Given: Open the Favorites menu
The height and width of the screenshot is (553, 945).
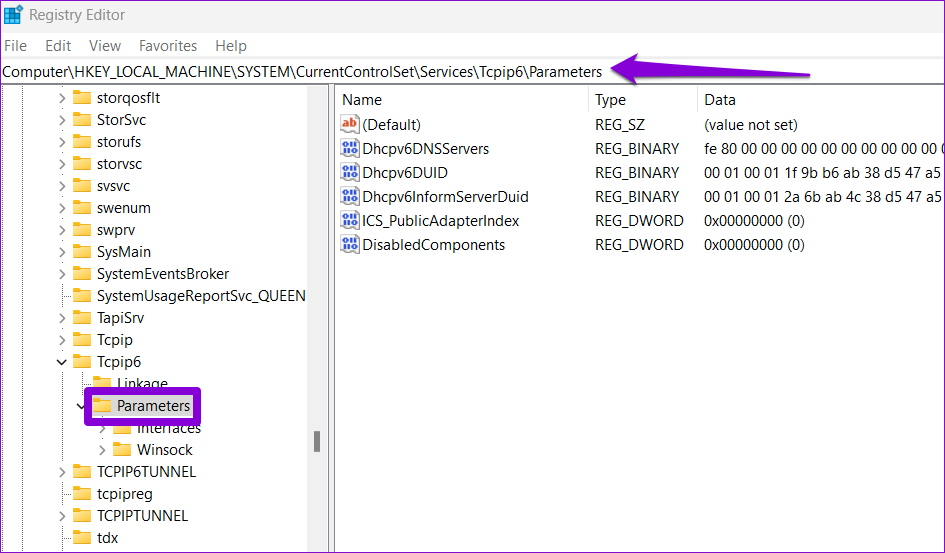Looking at the screenshot, I should point(168,46).
